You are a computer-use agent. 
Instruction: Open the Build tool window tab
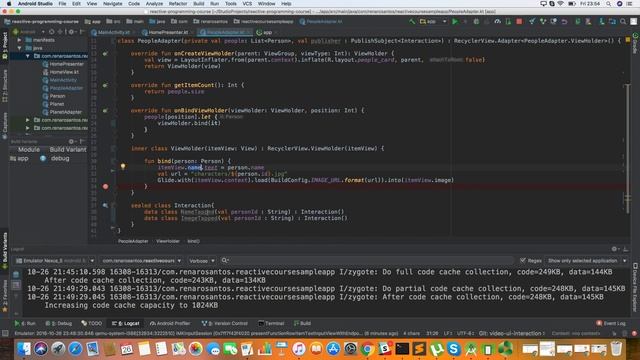[x=302, y=323]
